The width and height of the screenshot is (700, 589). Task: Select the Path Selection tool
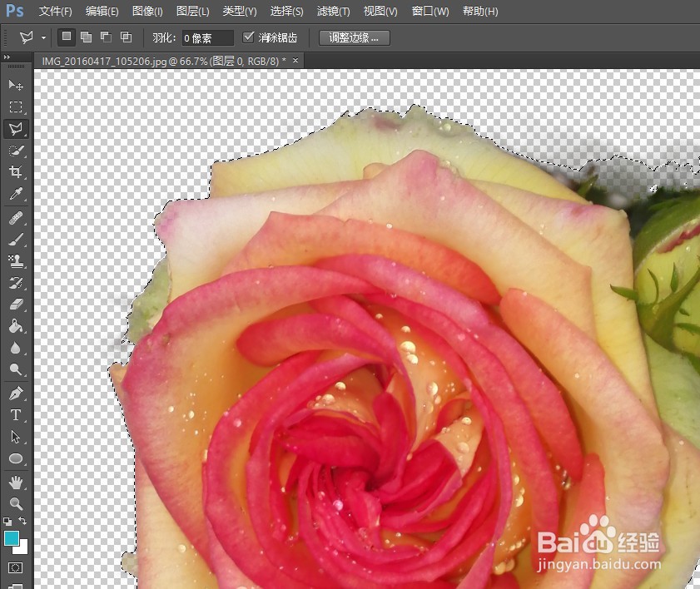[x=16, y=437]
